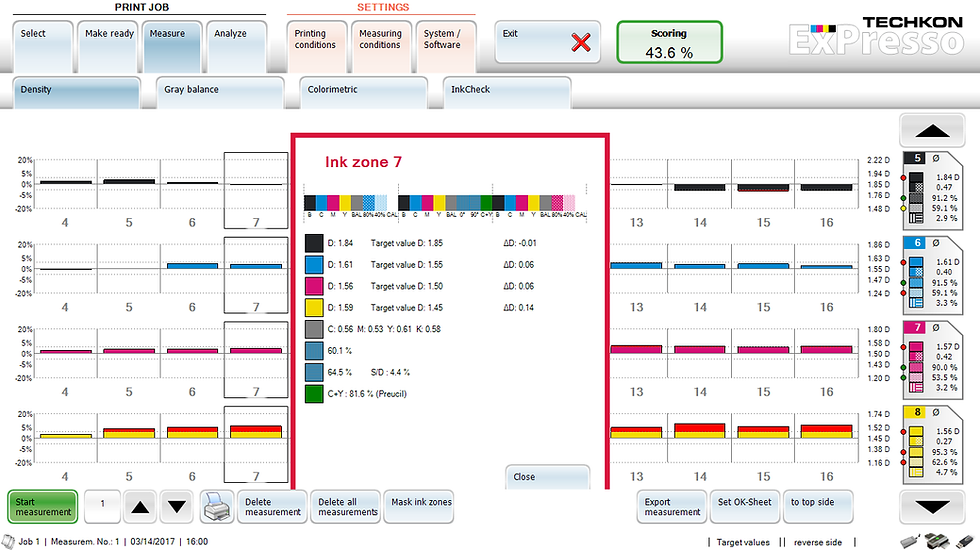Click the SpectroDens device icon
Screen dimensions: 980x551
pos(937,541)
